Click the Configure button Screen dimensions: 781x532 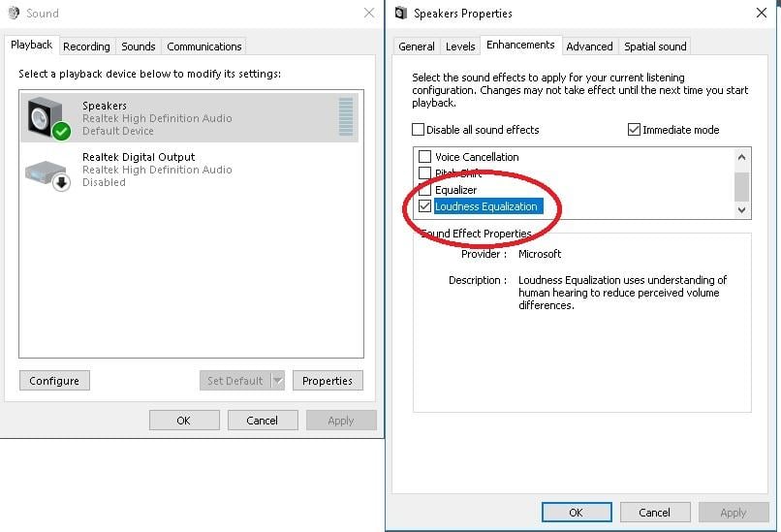[54, 381]
